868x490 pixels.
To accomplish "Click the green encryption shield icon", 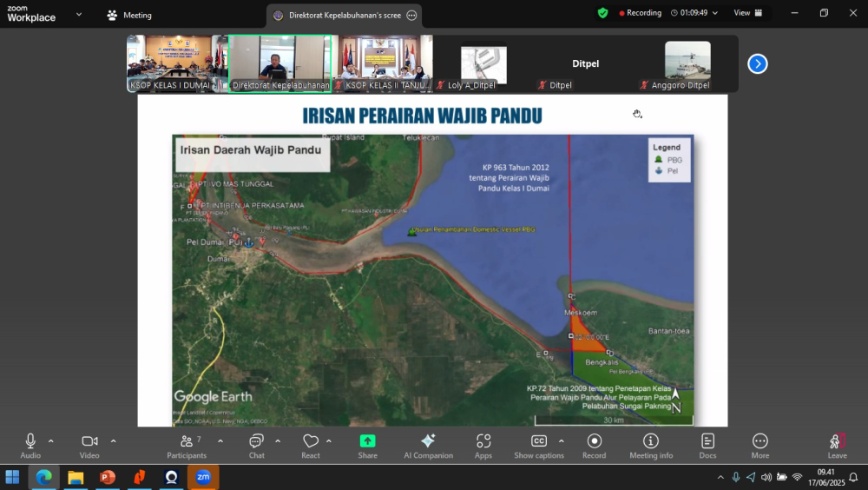I will coord(603,13).
